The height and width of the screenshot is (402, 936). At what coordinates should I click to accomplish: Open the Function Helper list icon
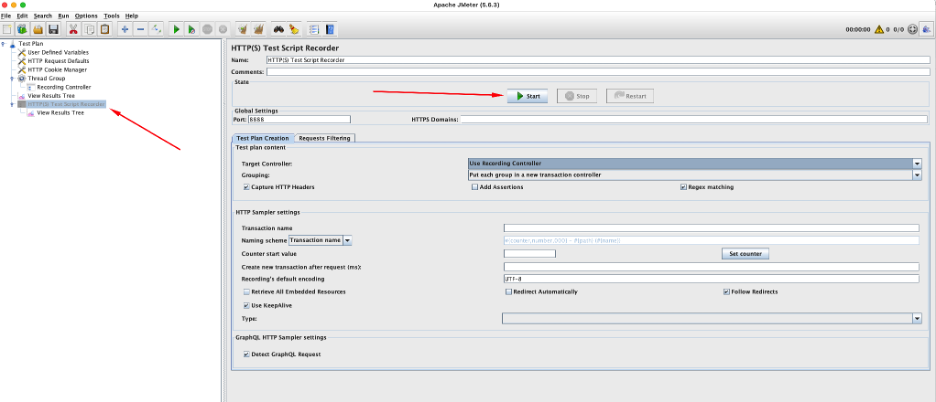(x=314, y=29)
